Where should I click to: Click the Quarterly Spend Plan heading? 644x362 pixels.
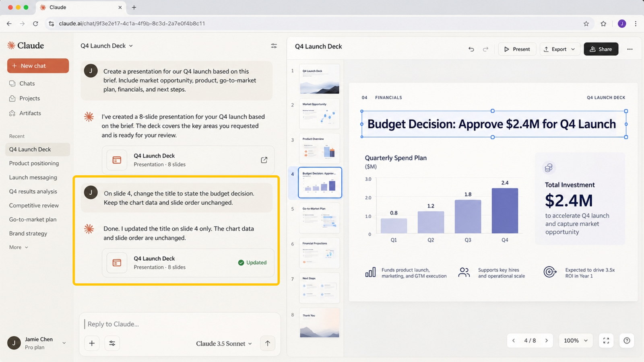(396, 158)
